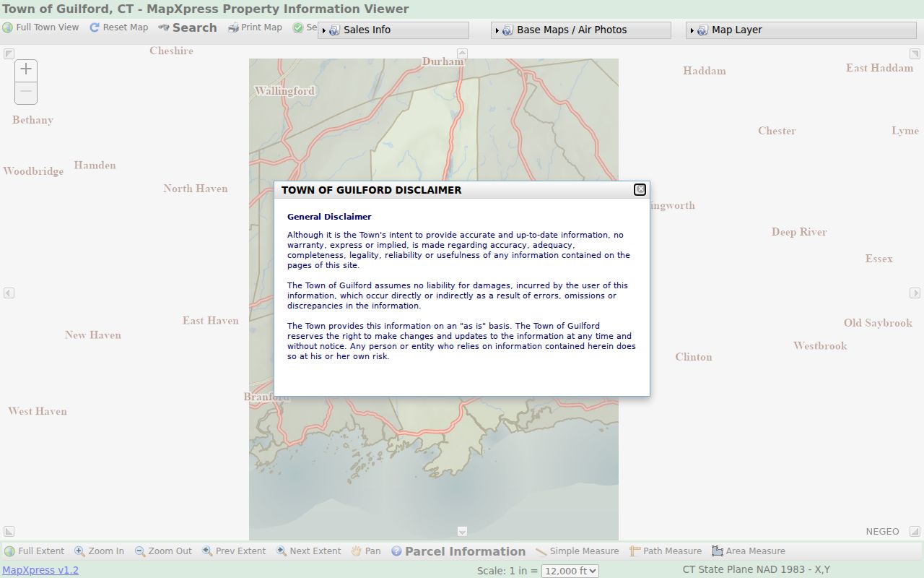
Task: Start an Area Measure
Action: tap(749, 551)
